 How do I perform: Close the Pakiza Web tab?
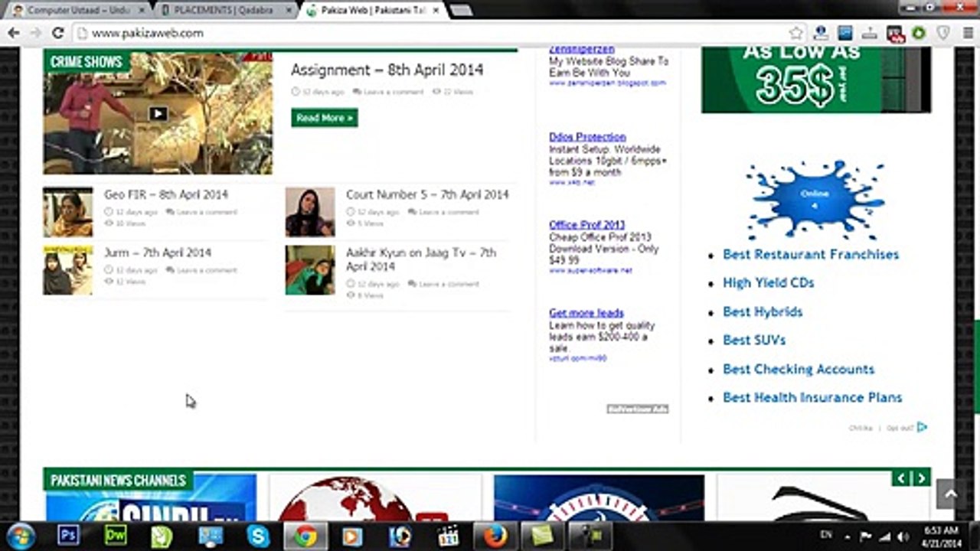click(435, 10)
